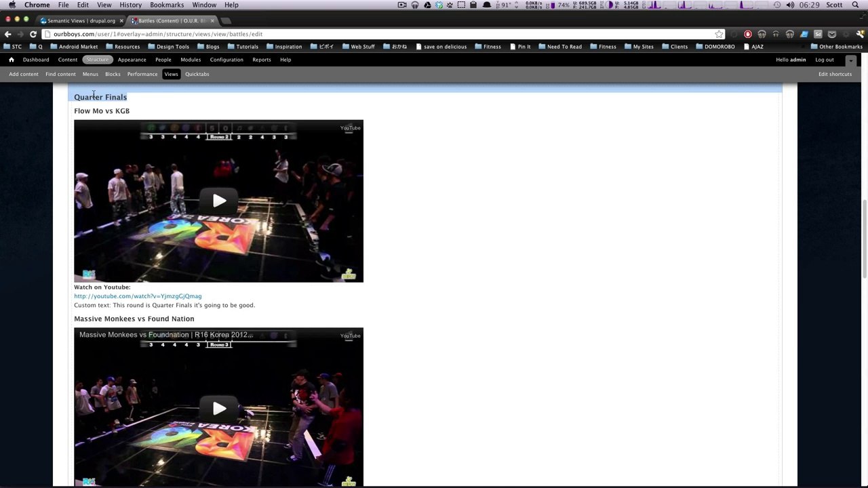868x488 pixels.
Task: Click YouTube logo on Flow Mo video
Action: pyautogui.click(x=350, y=128)
